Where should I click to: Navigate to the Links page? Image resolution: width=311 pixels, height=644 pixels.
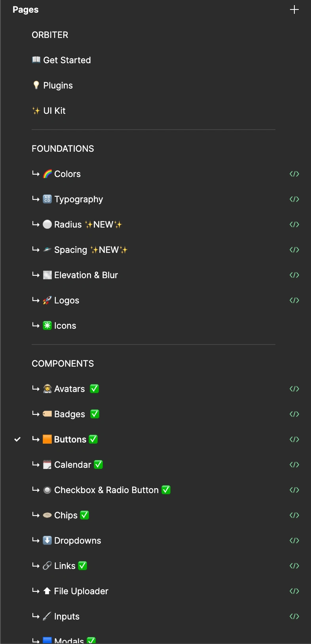tap(64, 566)
